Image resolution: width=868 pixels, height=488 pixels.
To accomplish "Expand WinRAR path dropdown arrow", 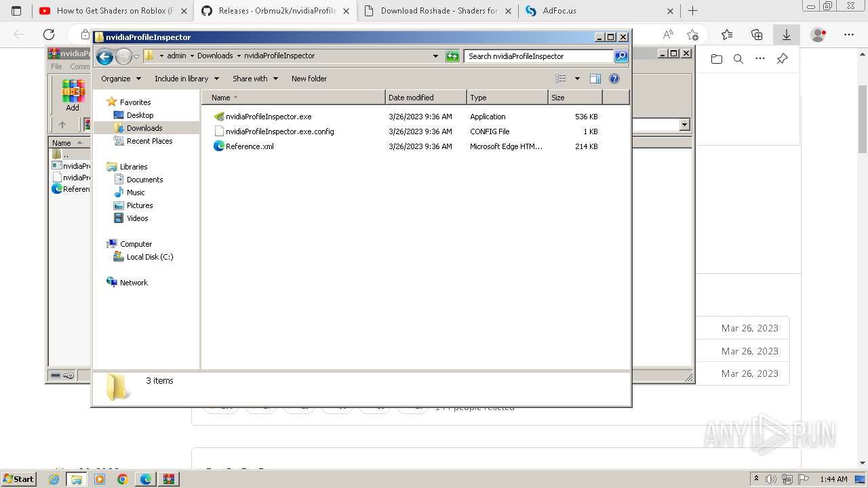I will (x=684, y=125).
